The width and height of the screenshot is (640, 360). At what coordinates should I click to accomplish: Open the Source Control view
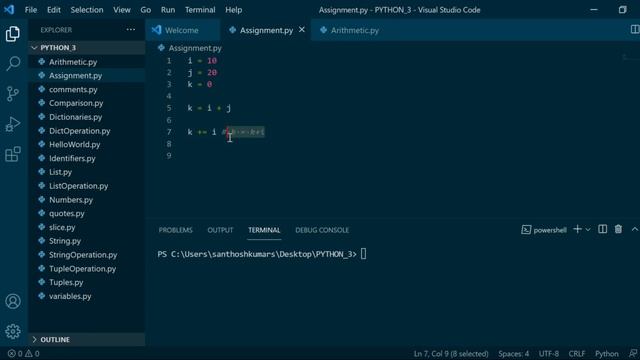(x=13, y=94)
